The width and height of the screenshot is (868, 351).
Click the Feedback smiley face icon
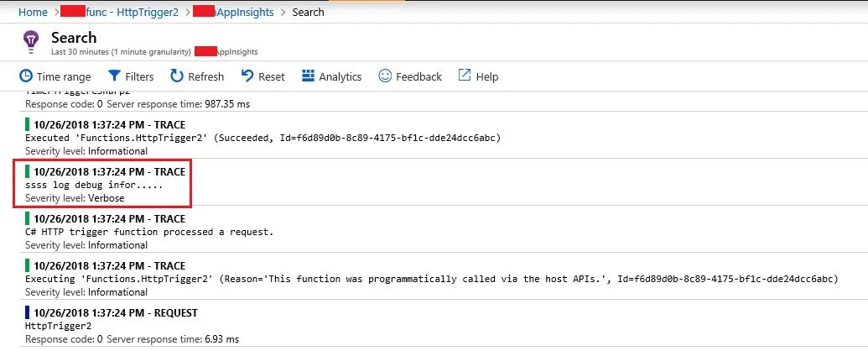click(385, 76)
